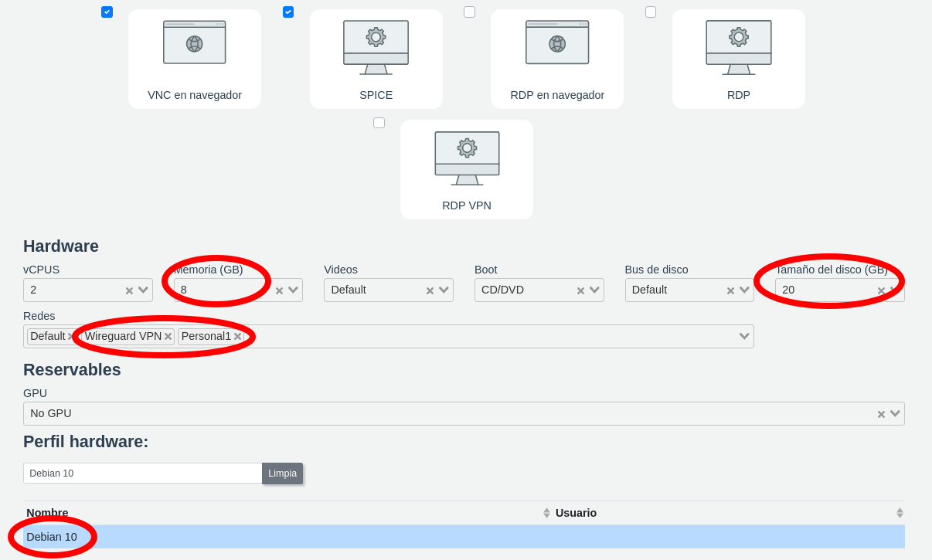Remove the Wireguard VPN network tag
Image resolution: width=932 pixels, height=560 pixels.
[168, 337]
